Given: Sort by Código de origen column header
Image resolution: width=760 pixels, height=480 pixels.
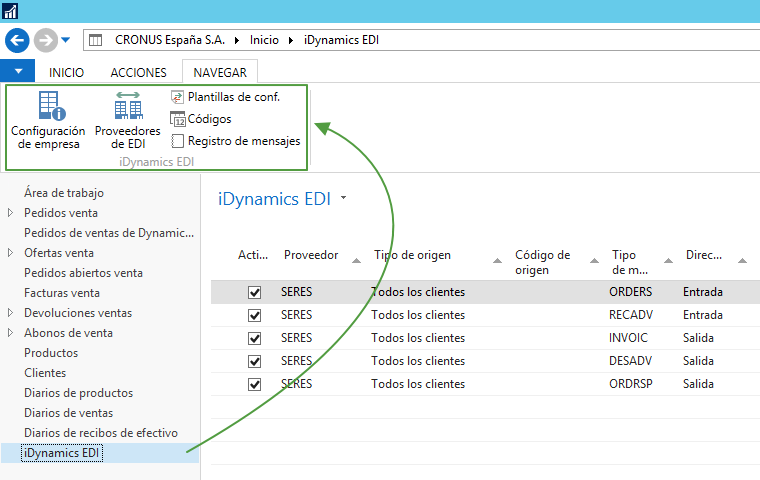Looking at the screenshot, I should (542, 262).
